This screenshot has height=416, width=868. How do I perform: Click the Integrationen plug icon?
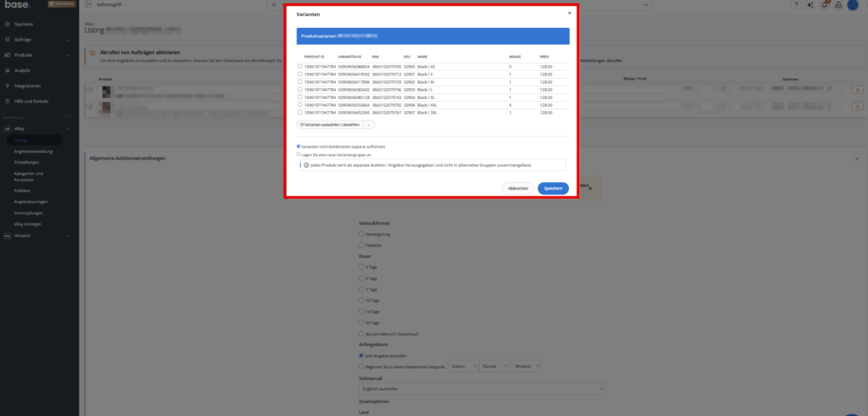pos(7,86)
